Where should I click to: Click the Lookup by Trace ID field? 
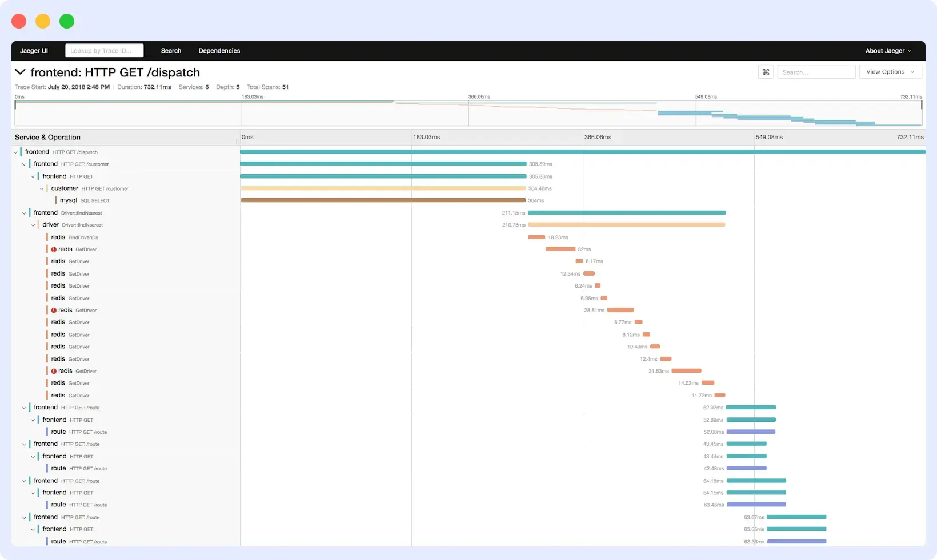pyautogui.click(x=104, y=50)
